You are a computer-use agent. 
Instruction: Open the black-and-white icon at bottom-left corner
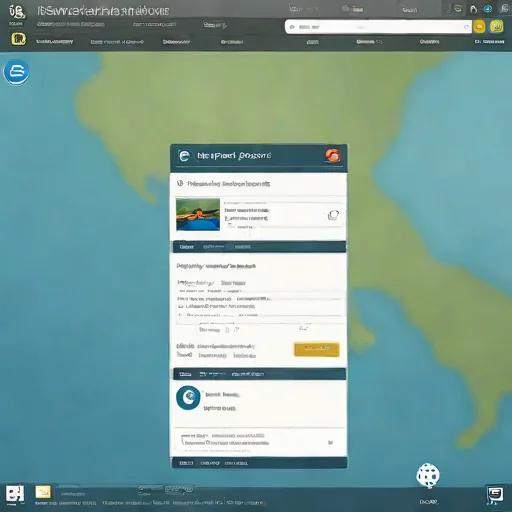point(15,494)
